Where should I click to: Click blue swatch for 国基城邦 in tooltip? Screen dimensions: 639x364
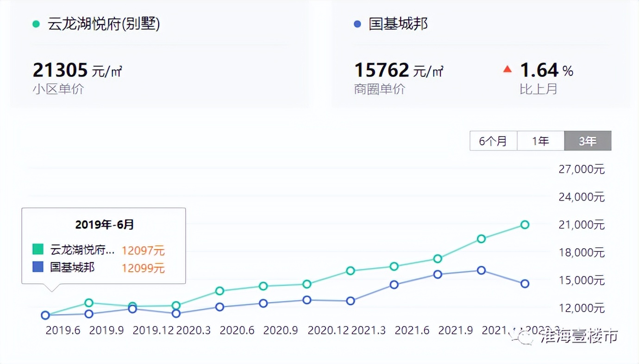[x=38, y=267]
